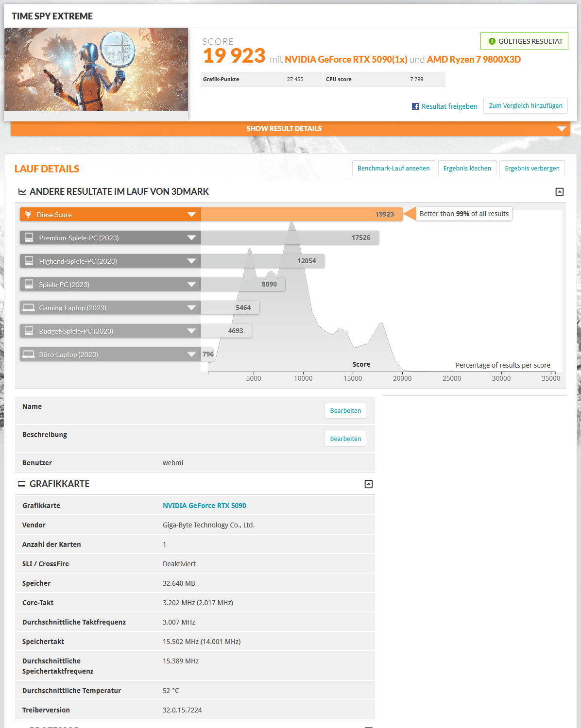Click the trophy icon in Diese Score row
The image size is (581, 728).
(x=28, y=214)
